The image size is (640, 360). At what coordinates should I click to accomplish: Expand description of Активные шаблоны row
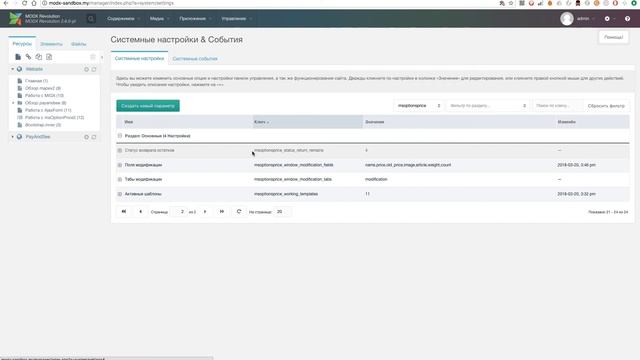point(120,194)
